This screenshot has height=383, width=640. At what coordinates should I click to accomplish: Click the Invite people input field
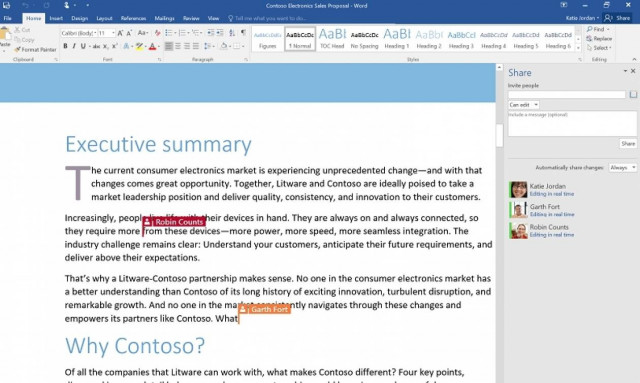tap(567, 95)
